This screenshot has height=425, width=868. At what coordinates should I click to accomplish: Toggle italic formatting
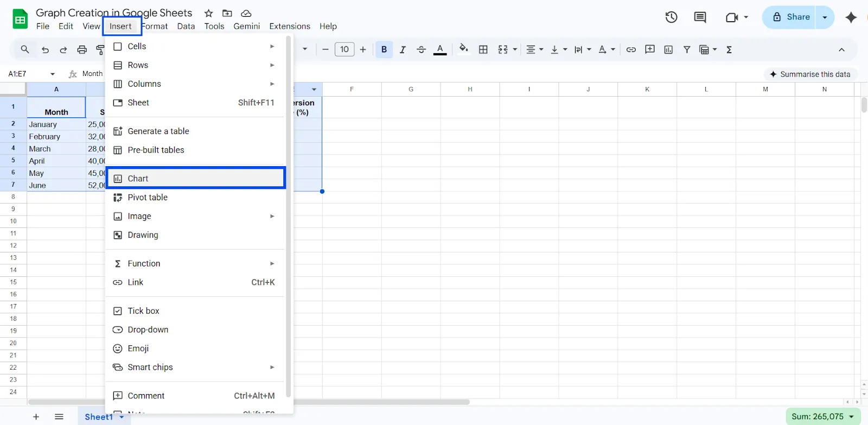[403, 49]
